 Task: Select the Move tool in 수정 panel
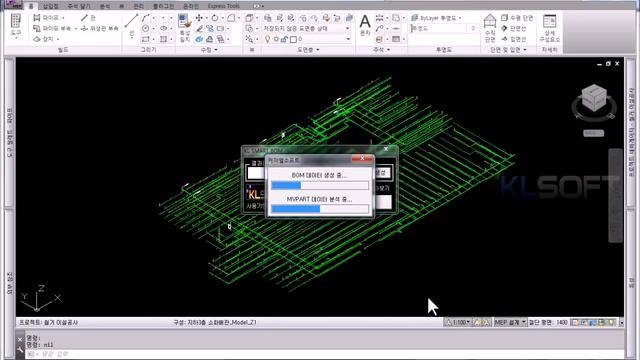pyautogui.click(x=199, y=18)
